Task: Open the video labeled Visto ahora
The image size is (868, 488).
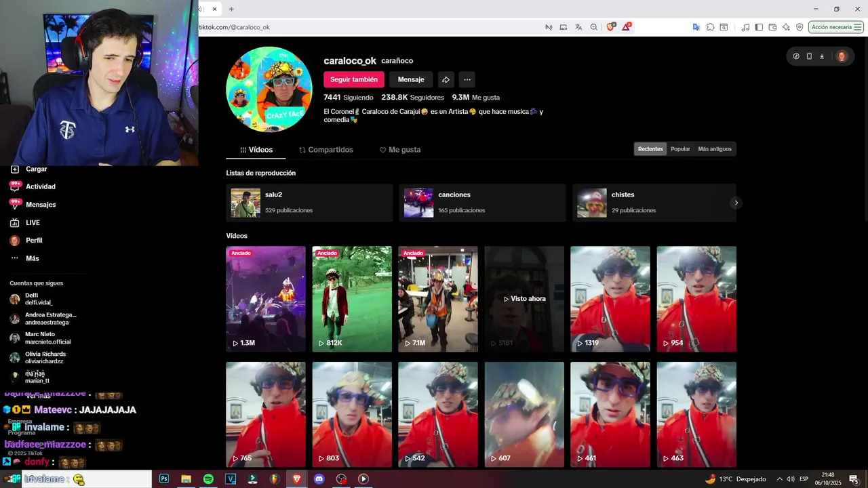Action: (524, 299)
